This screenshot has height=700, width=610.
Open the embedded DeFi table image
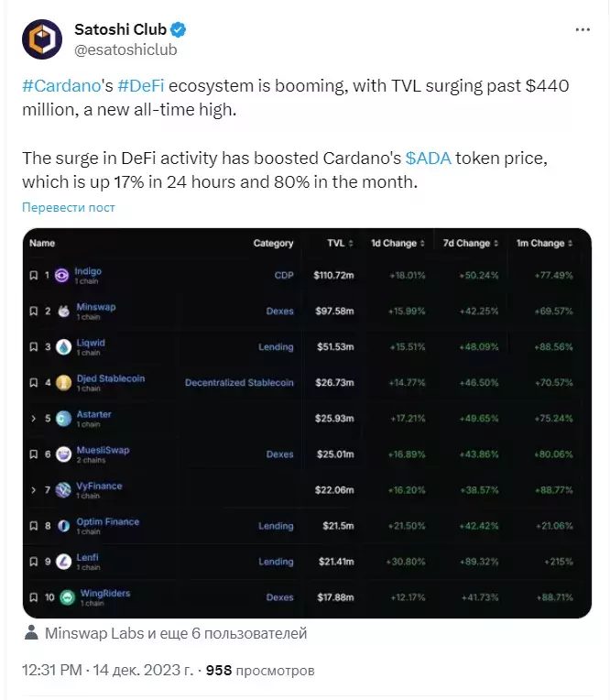307,423
